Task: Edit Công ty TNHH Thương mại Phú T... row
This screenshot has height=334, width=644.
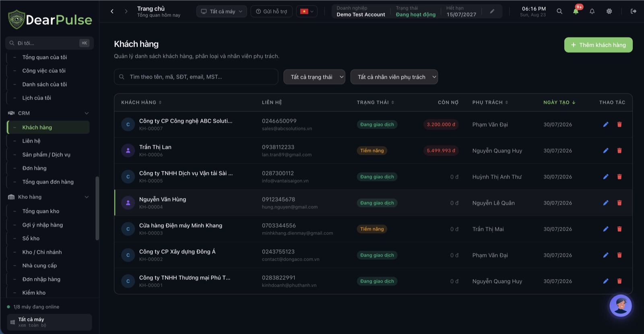Action: 605,281
